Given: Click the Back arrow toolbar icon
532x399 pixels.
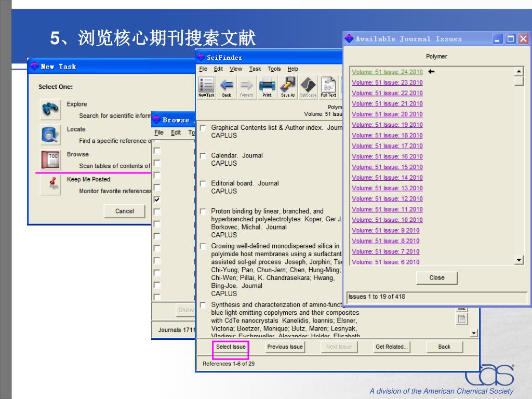Looking at the screenshot, I should click(x=227, y=87).
